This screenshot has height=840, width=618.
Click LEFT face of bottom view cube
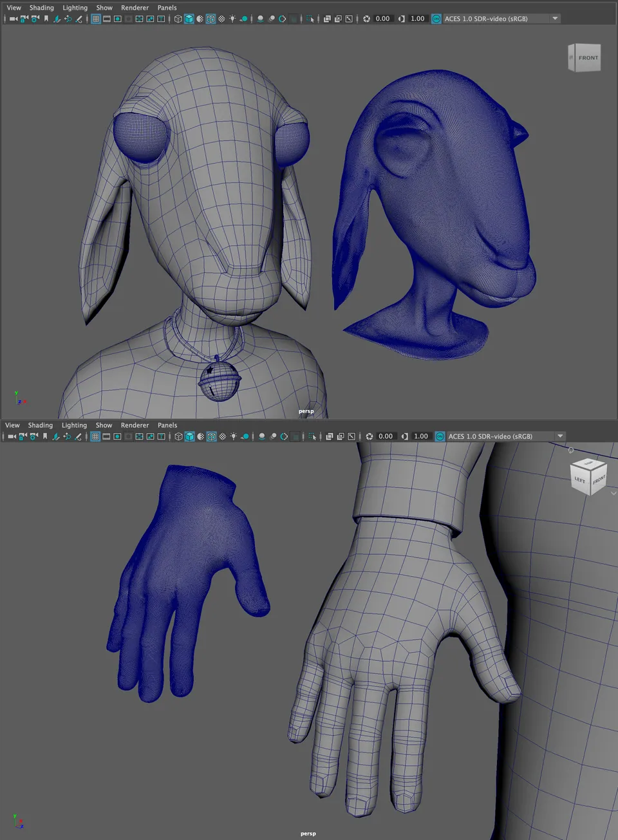tap(580, 480)
